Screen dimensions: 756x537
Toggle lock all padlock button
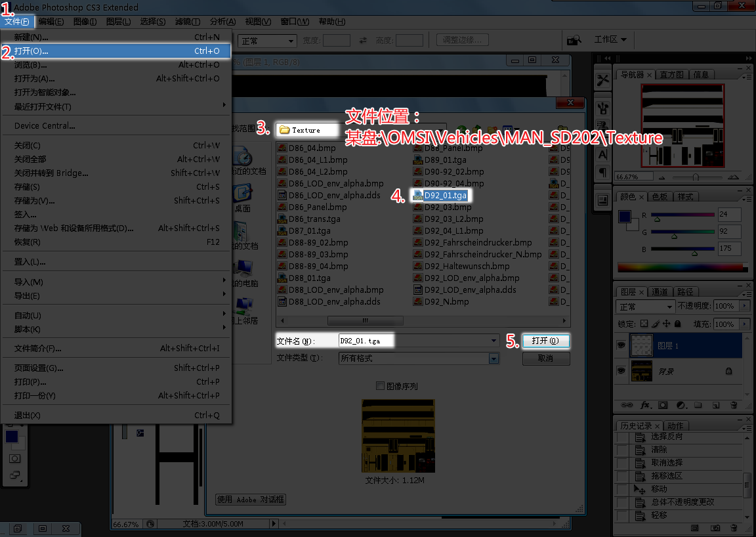(677, 324)
